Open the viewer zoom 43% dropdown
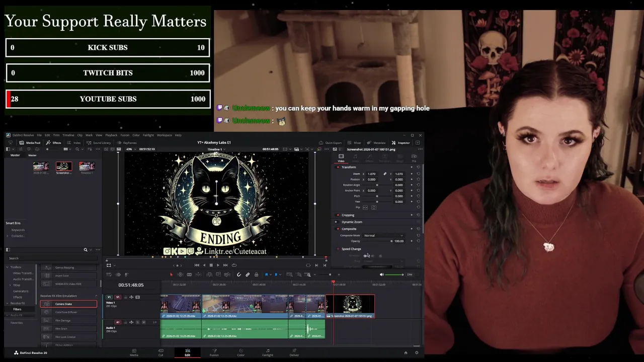The height and width of the screenshot is (362, 644). click(x=130, y=149)
